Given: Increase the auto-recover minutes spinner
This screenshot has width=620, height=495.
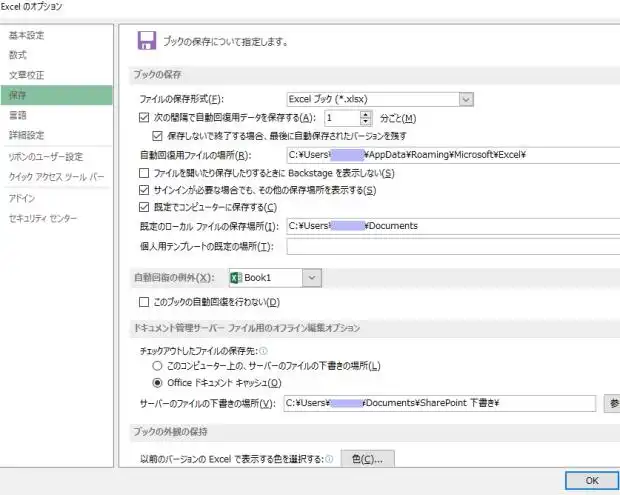Looking at the screenshot, I should pyautogui.click(x=367, y=113).
